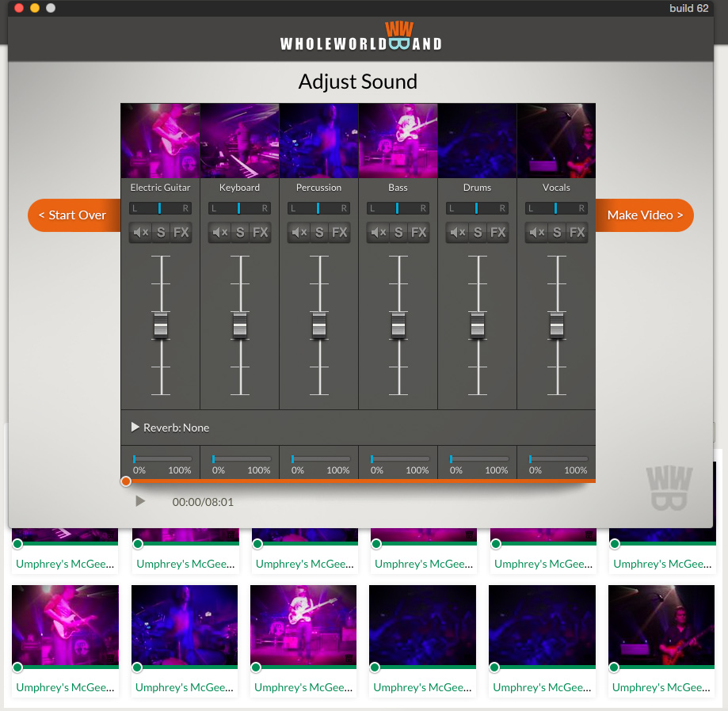Click Vocals reverb amount slider
Viewport: 728px width, 711px height.
pos(558,459)
